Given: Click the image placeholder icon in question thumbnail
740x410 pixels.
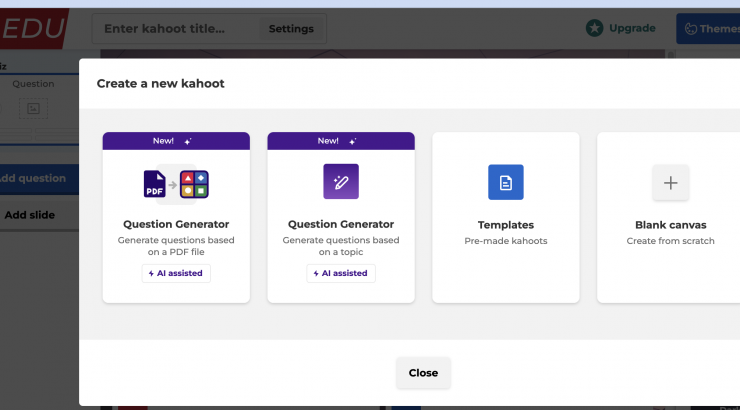Looking at the screenshot, I should point(33,108).
